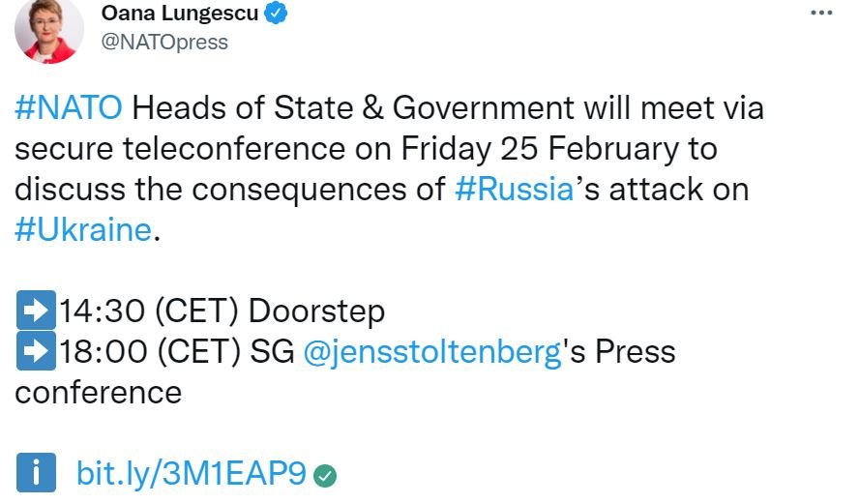Viewport: 859px width, 504px height.
Task: Click Oana Lungescu's profile picture
Action: (x=48, y=31)
